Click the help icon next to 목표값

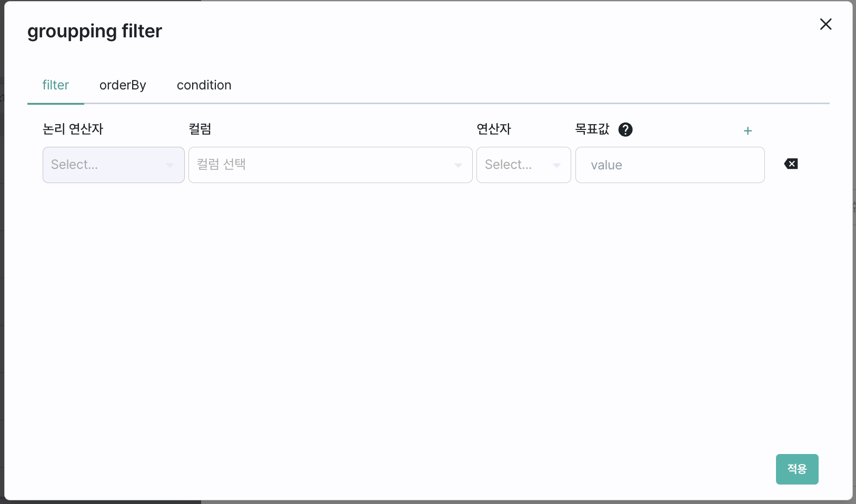(x=625, y=129)
